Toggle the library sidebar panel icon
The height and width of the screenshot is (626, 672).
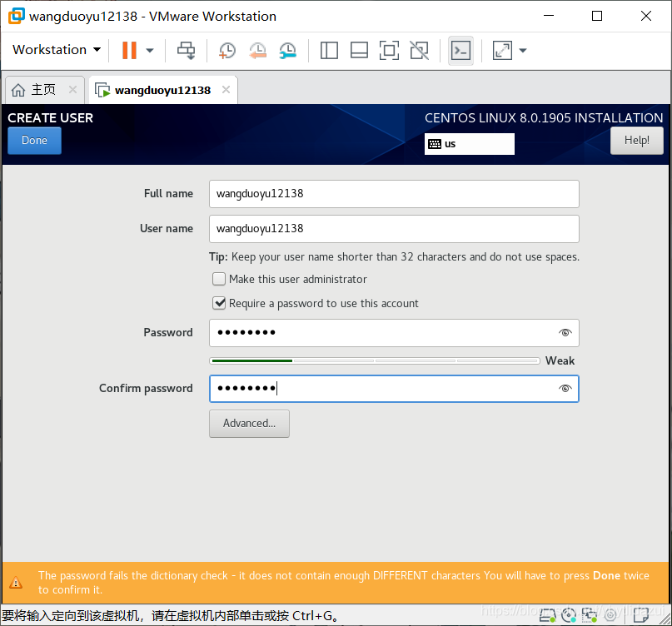[x=329, y=50]
